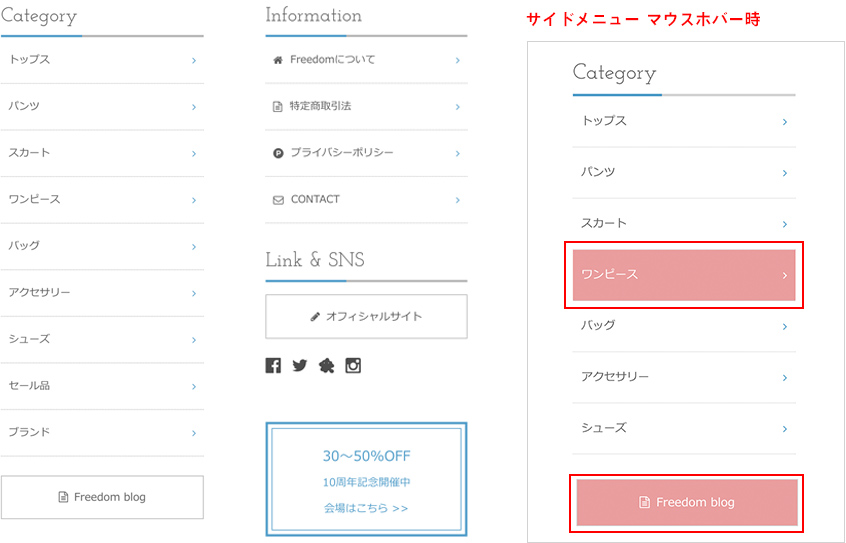Open the Twitter bird icon
This screenshot has height=543, width=846.
coord(299,366)
